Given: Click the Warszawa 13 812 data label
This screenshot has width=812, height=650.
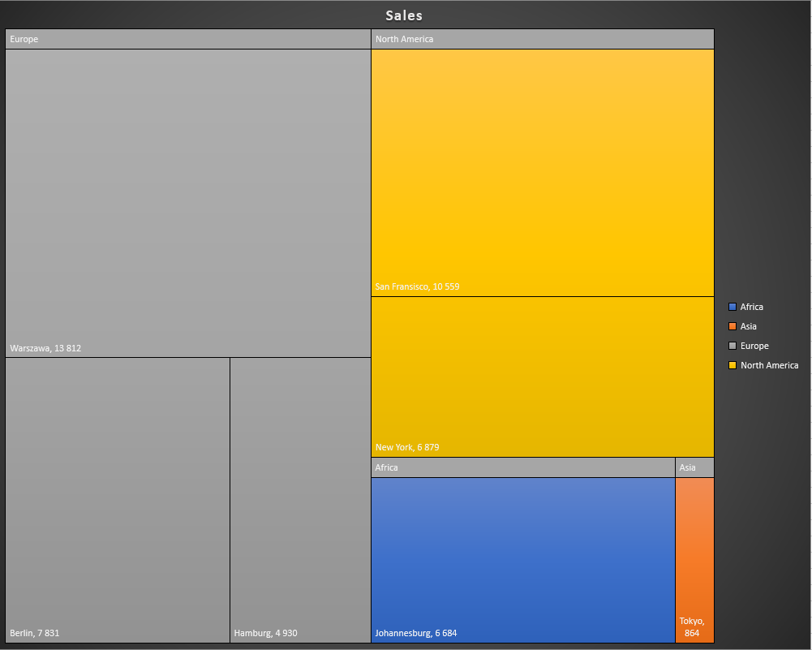Looking at the screenshot, I should coord(45,348).
